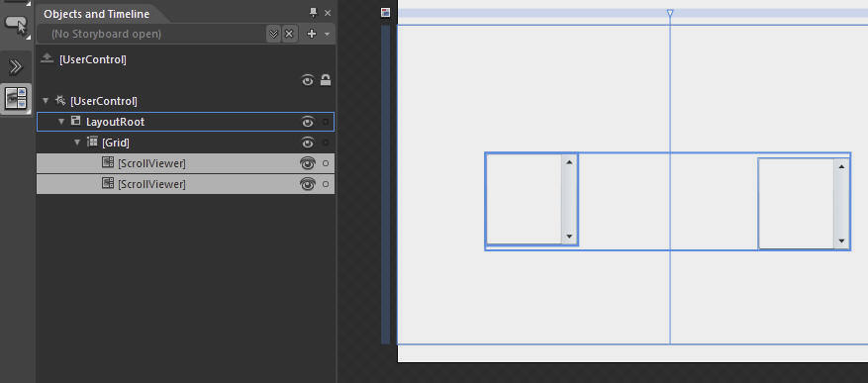Hide the upper ScrollViewer with its eye icon

pos(307,163)
